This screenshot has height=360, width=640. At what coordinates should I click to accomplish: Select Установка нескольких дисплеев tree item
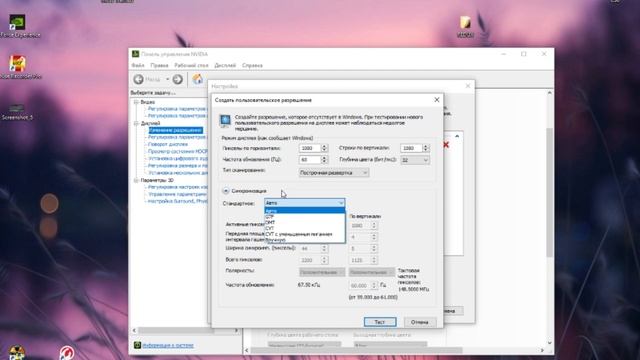coord(178,173)
